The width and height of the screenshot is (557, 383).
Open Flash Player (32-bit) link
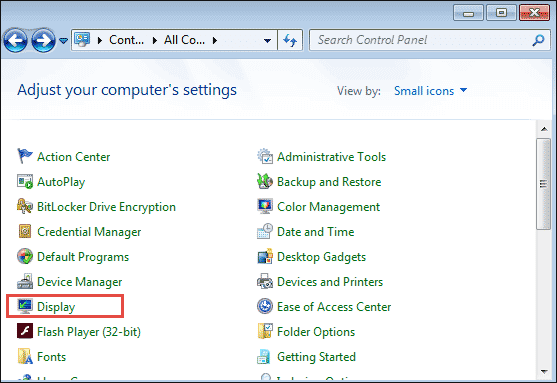pyautogui.click(x=89, y=332)
